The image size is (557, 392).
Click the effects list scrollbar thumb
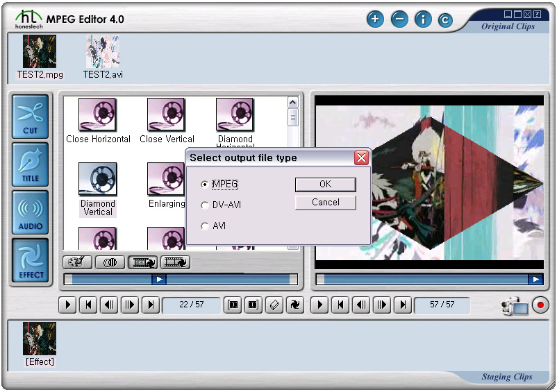[x=292, y=117]
